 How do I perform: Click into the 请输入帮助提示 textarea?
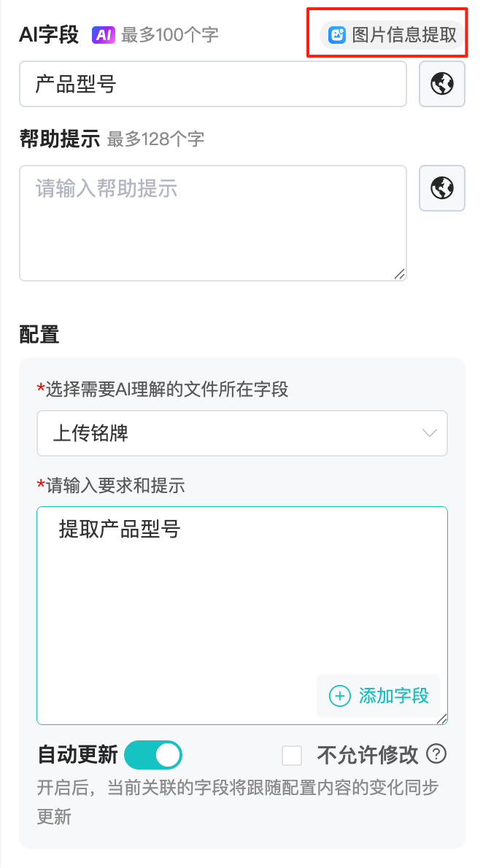point(212,222)
